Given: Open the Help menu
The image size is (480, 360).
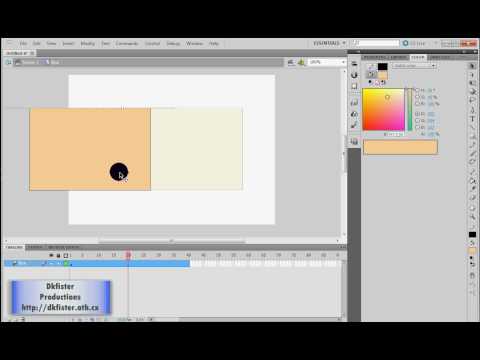Looking at the screenshot, I should [x=214, y=44].
